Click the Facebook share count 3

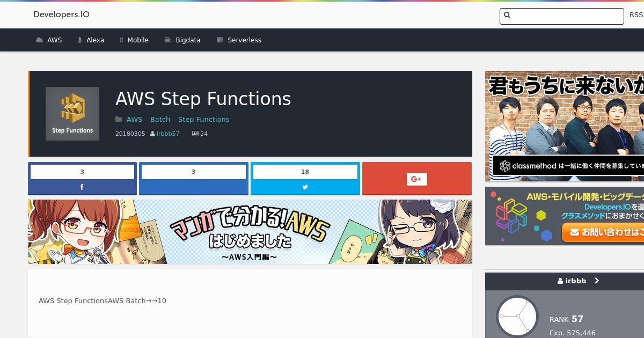(x=82, y=172)
